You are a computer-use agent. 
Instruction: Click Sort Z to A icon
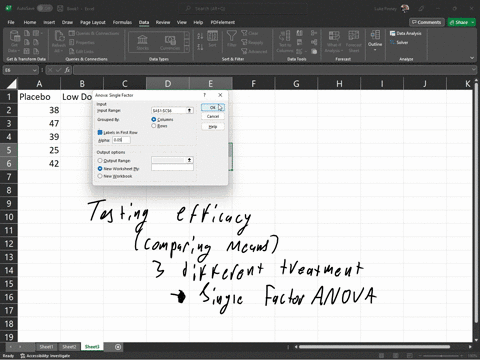click(200, 47)
